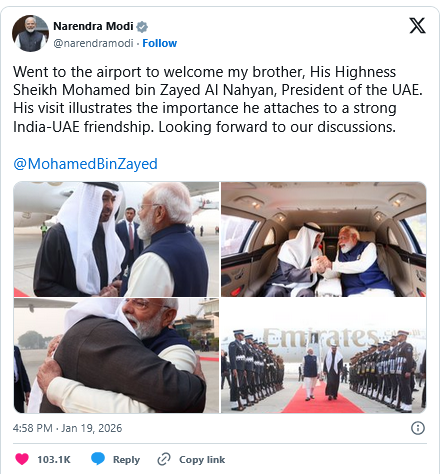This screenshot has height=474, width=442.
Task: Open the @MohamedBinZayed mention link
Action: tap(85, 164)
